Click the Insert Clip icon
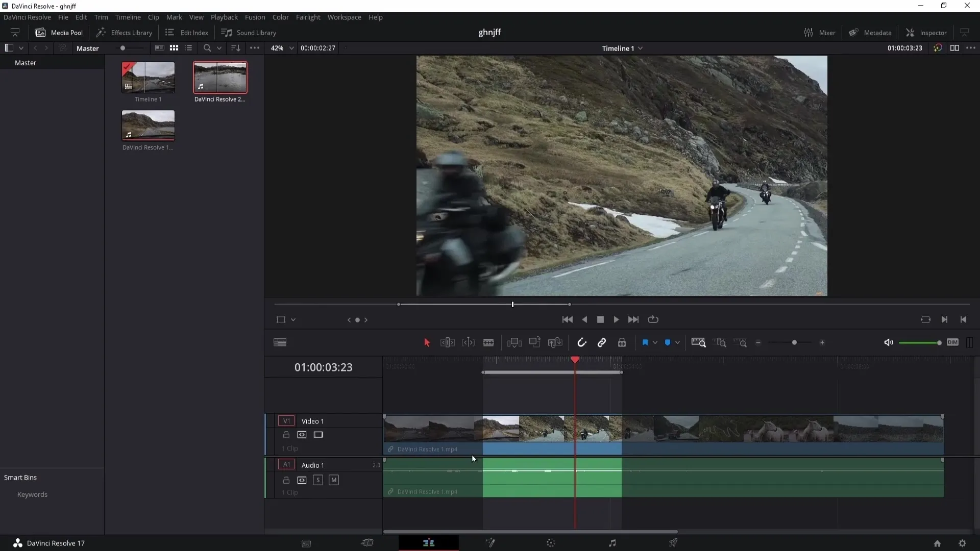The width and height of the screenshot is (980, 551). click(514, 342)
